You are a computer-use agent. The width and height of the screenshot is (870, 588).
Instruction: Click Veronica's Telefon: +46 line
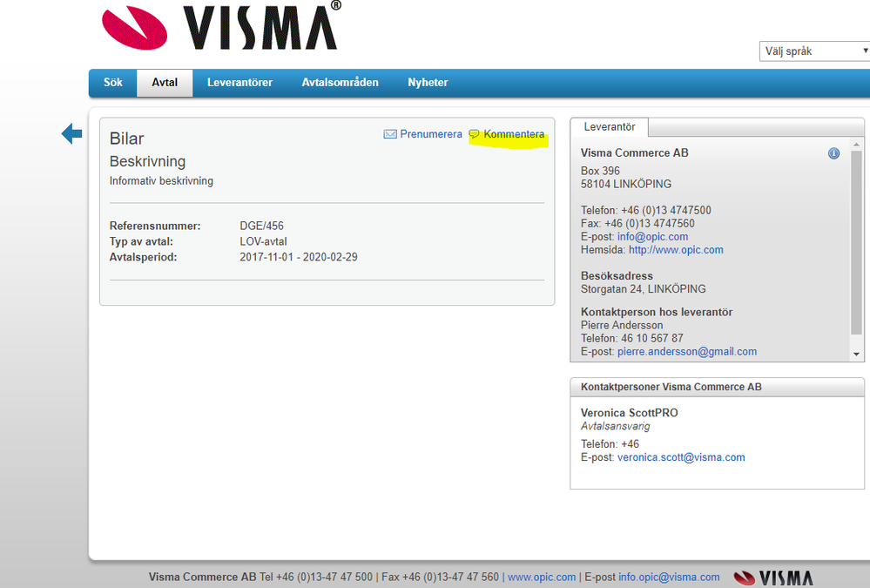[610, 444]
